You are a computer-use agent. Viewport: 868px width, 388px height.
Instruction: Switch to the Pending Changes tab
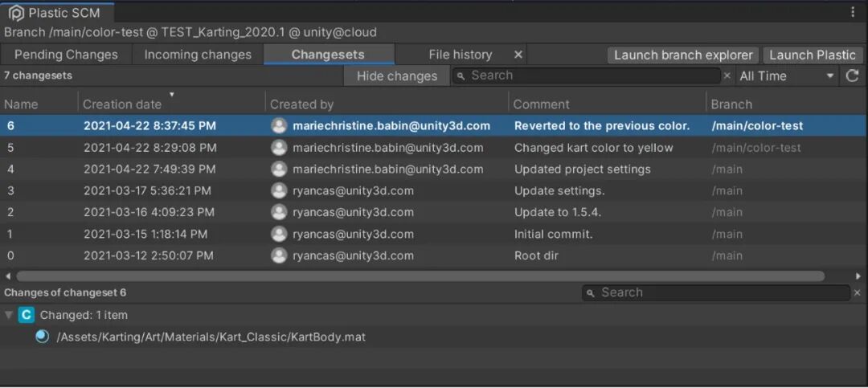click(66, 55)
